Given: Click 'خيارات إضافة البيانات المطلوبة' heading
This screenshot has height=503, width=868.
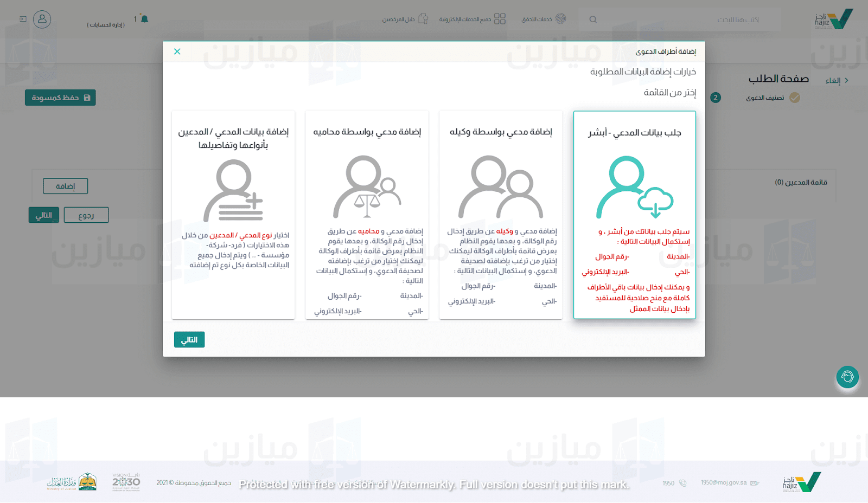Looking at the screenshot, I should (x=643, y=72).
